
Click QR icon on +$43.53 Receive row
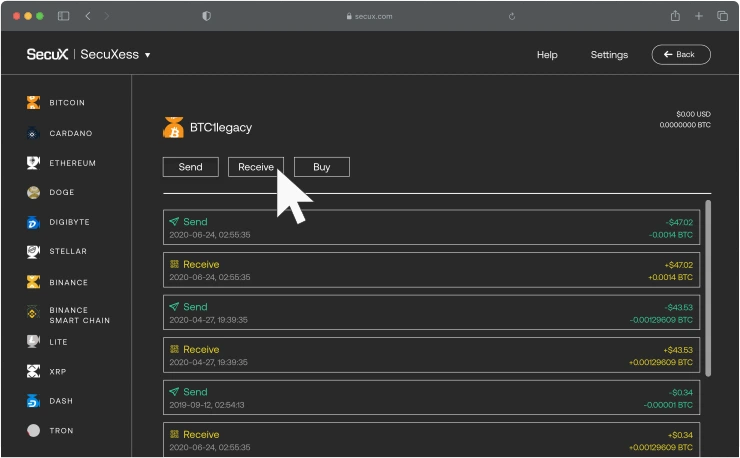point(174,349)
